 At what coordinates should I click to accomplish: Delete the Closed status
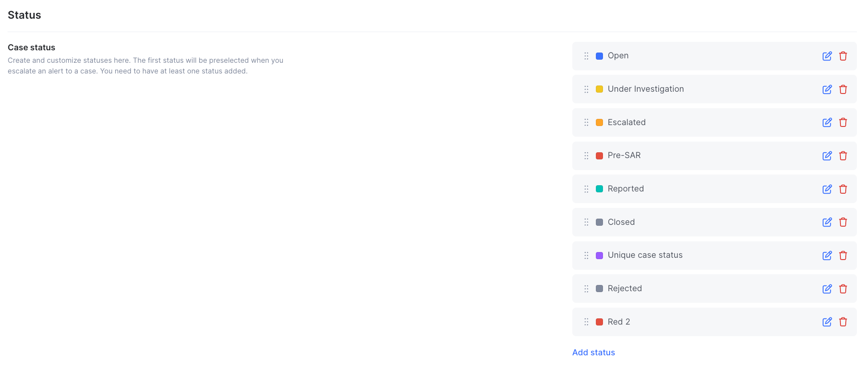(x=843, y=222)
